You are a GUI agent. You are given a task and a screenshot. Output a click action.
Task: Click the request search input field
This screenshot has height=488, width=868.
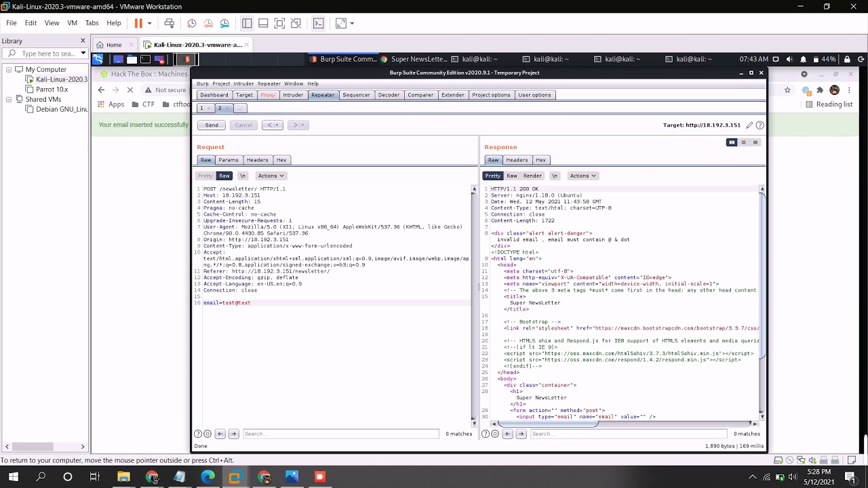click(340, 434)
